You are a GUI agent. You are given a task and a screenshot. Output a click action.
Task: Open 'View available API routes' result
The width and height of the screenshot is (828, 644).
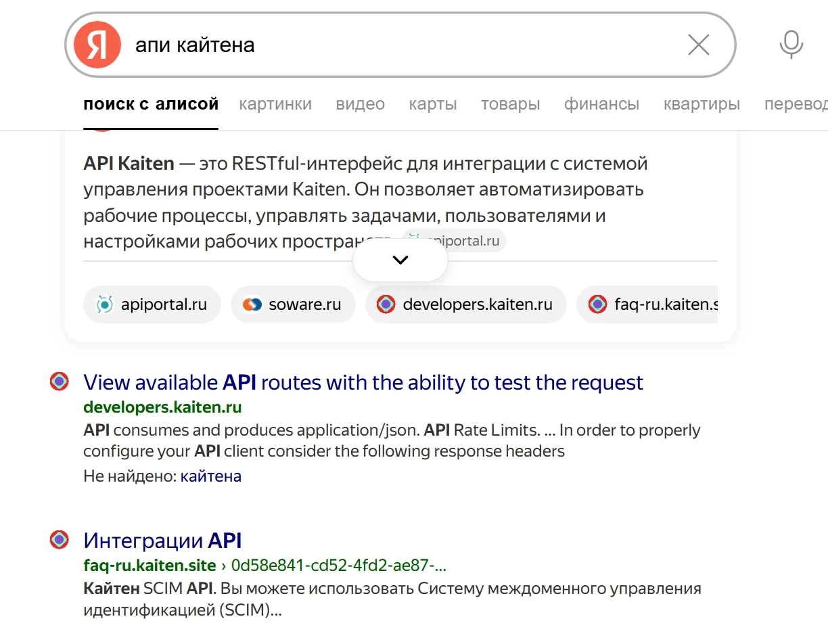363,382
